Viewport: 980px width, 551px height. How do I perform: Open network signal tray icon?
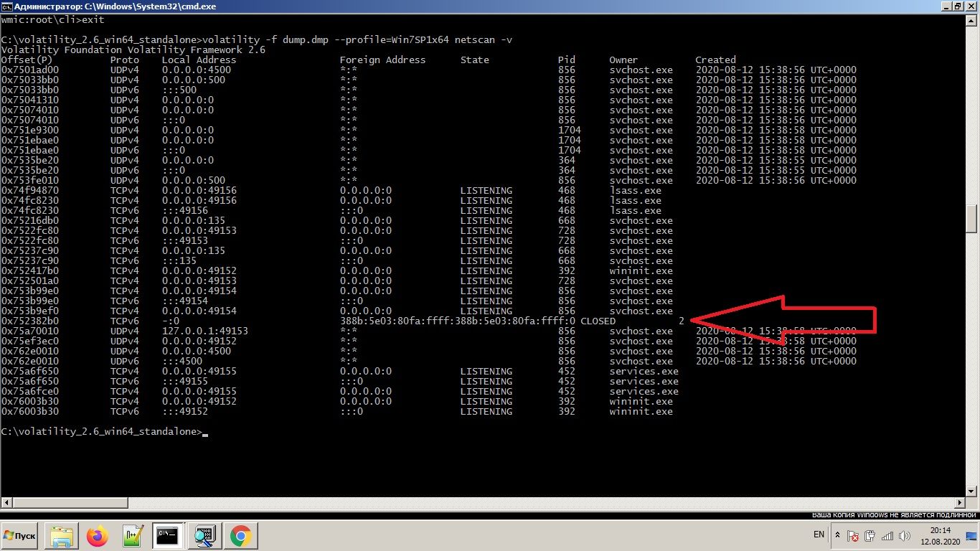887,535
